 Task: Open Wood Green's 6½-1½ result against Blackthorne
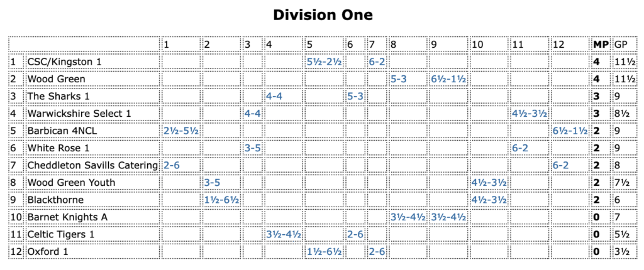448,79
